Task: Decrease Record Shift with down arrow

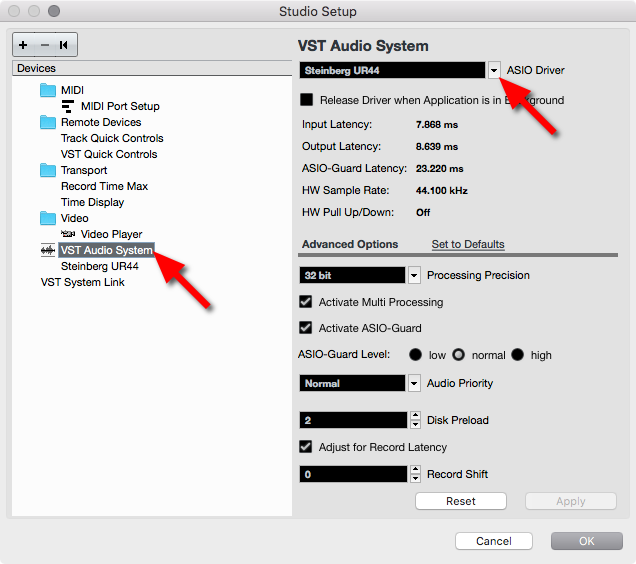Action: (415, 478)
